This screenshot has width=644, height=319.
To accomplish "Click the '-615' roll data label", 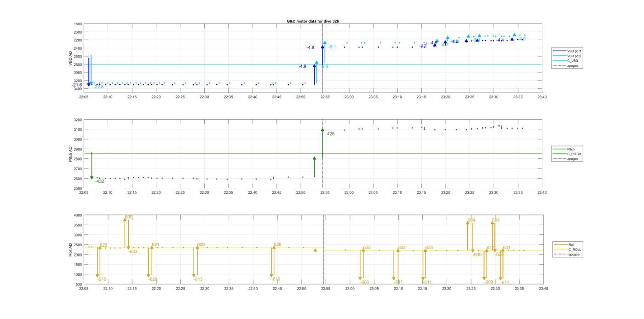I will (102, 279).
